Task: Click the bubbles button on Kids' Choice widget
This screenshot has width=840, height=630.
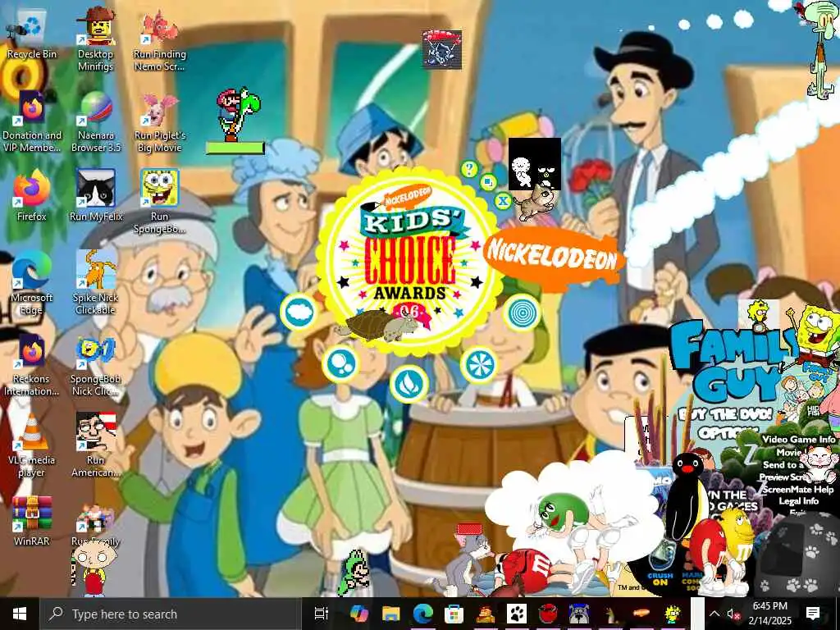Action: [x=340, y=363]
